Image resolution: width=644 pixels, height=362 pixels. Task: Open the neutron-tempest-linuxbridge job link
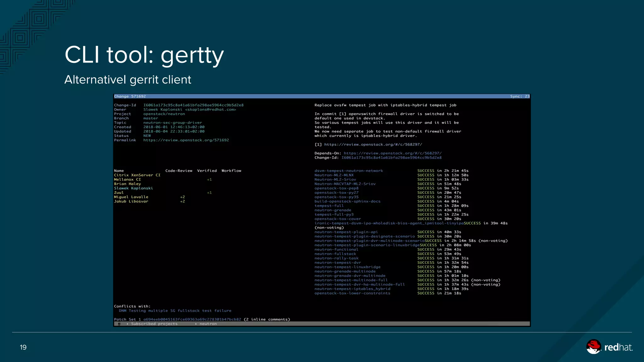pos(347,267)
